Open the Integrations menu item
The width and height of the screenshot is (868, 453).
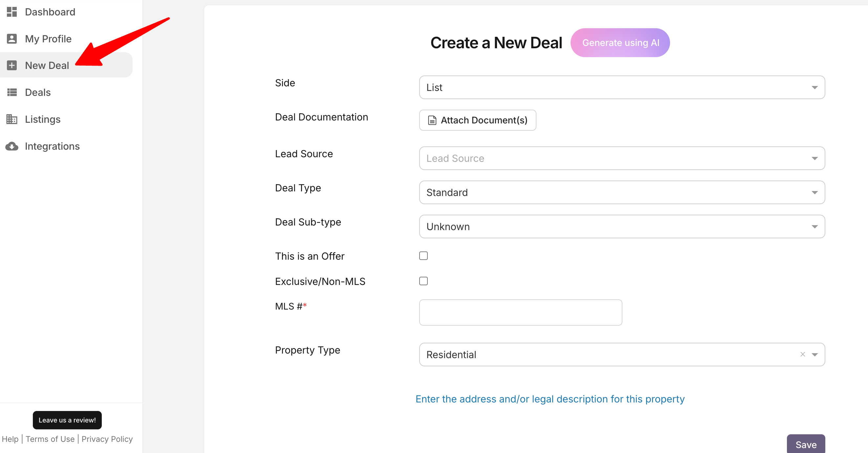click(52, 146)
